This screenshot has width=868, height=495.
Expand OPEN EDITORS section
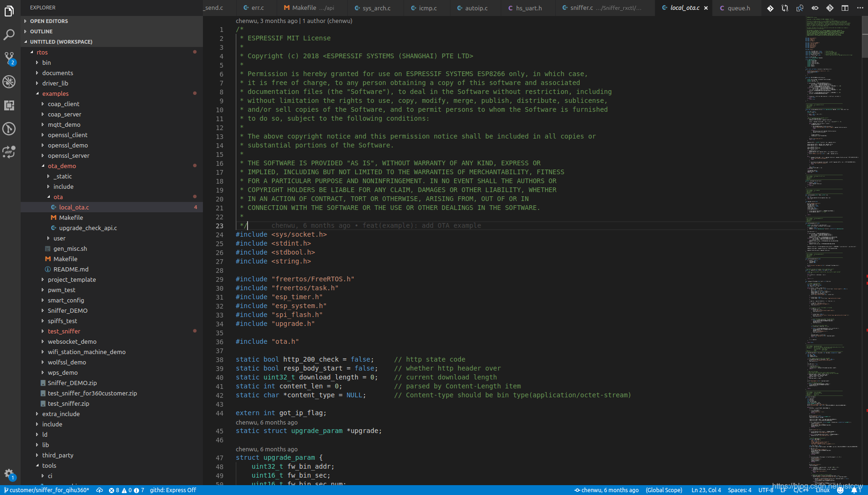112,21
